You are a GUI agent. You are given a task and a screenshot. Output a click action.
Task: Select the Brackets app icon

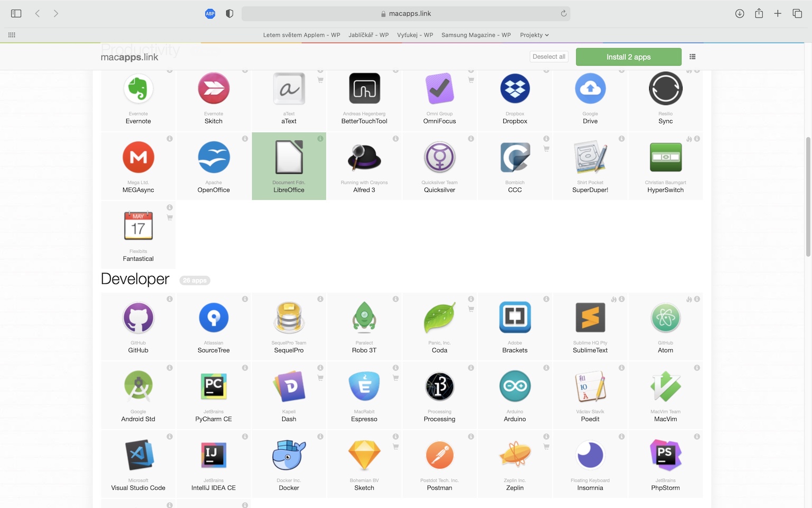click(515, 317)
